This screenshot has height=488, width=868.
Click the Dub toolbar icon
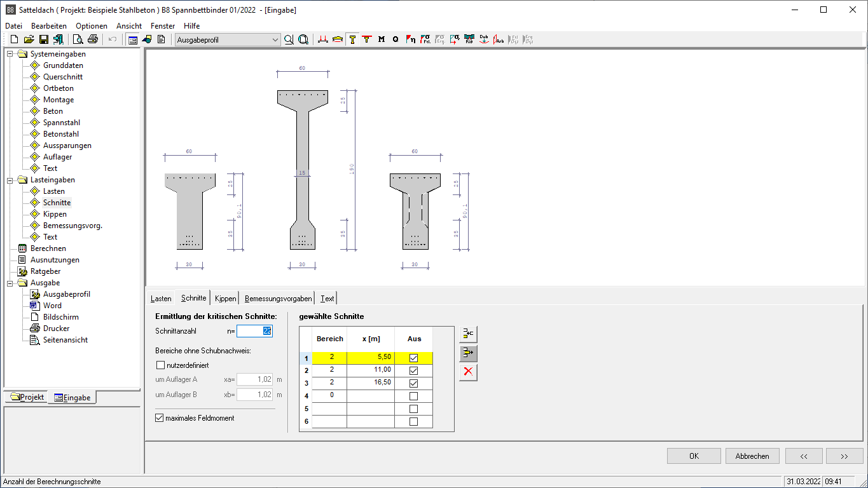pos(484,39)
